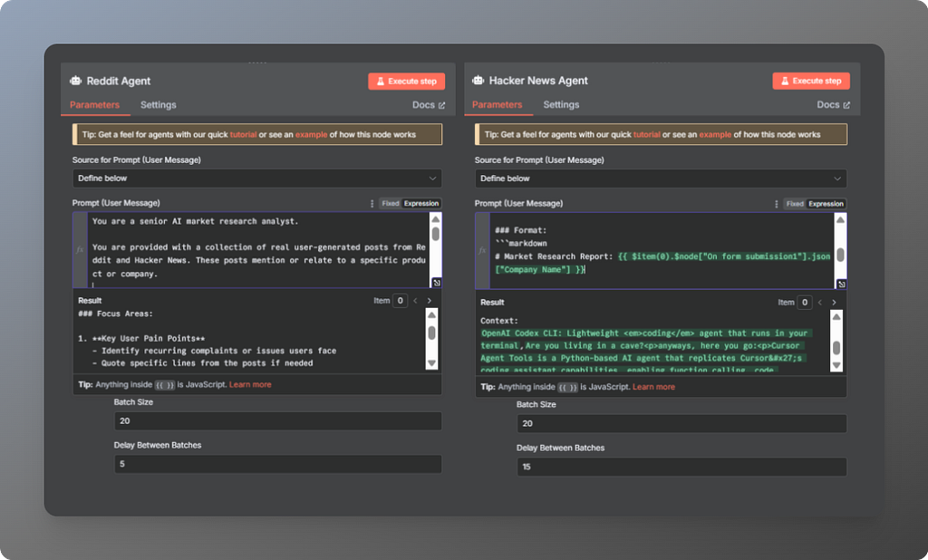Open the Hacker News Agent Settings tab
The width and height of the screenshot is (928, 560).
(561, 105)
